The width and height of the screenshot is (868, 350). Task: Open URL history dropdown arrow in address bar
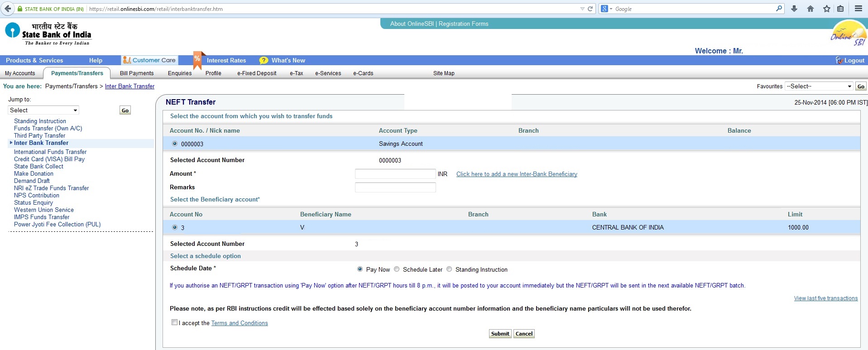pyautogui.click(x=582, y=9)
